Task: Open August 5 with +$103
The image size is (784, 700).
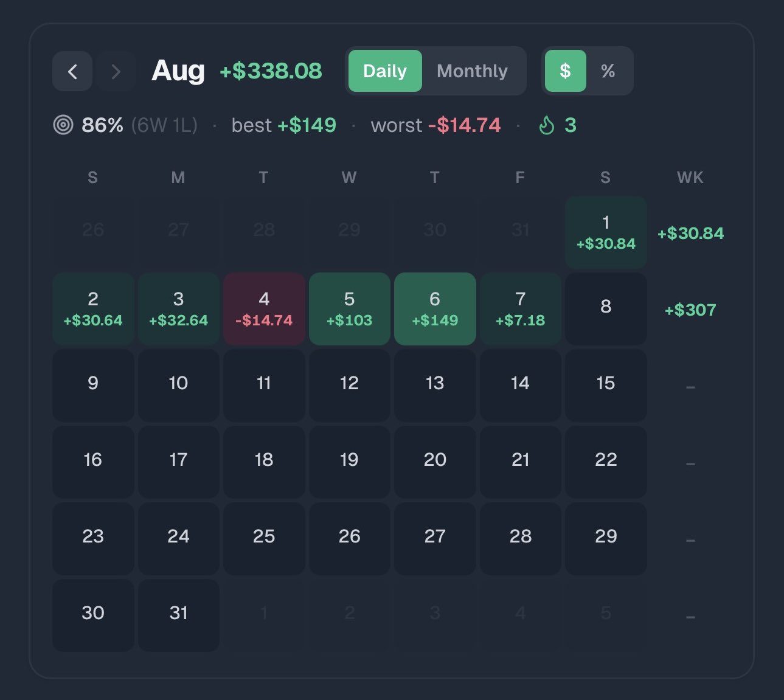Action: point(350,309)
